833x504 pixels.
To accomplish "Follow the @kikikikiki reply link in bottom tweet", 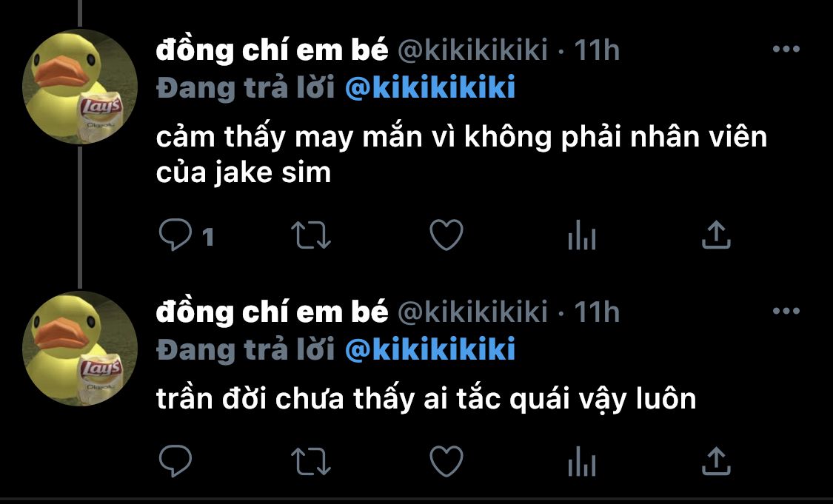I will point(429,349).
